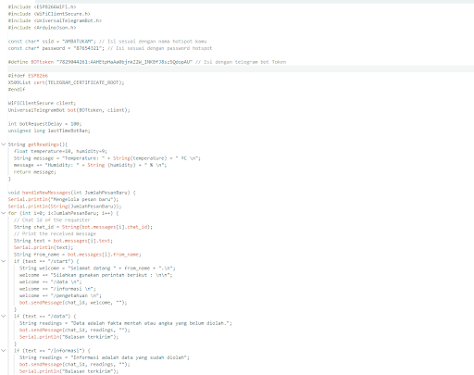Click the int botRequestDelay line

[x=45, y=124]
